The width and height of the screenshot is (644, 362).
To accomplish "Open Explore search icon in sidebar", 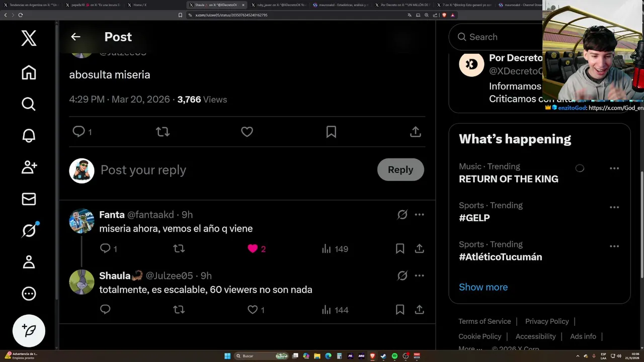I will (x=29, y=104).
